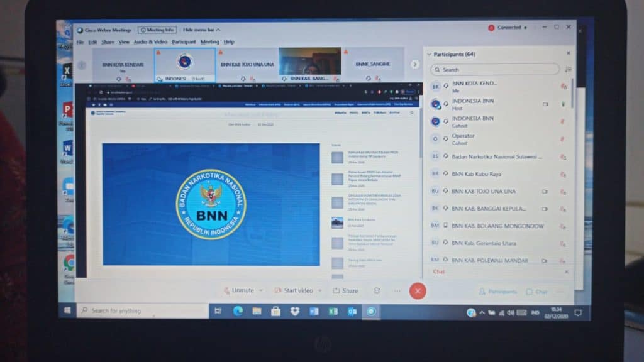
Task: Open the Share menu
Action: pos(108,42)
